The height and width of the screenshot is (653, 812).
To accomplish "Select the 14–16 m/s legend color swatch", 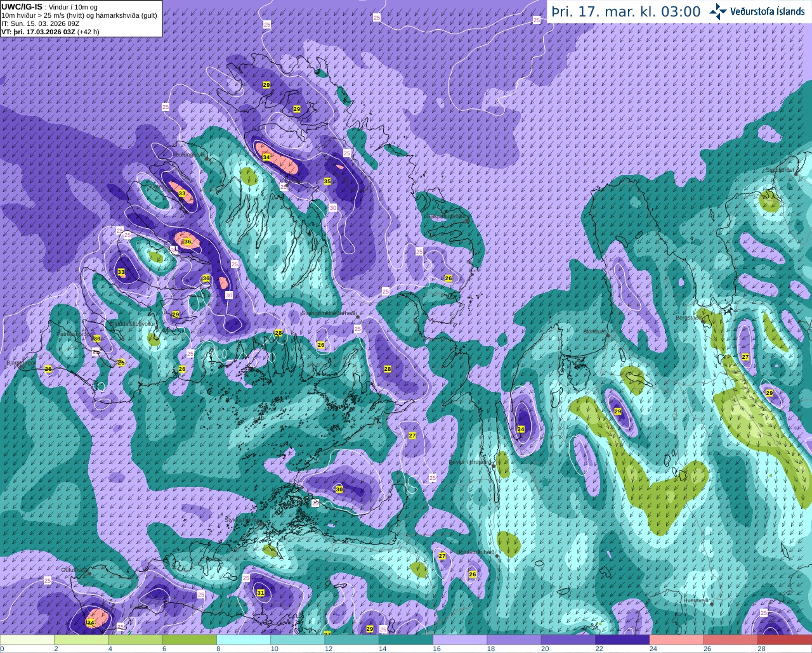I will [406, 640].
